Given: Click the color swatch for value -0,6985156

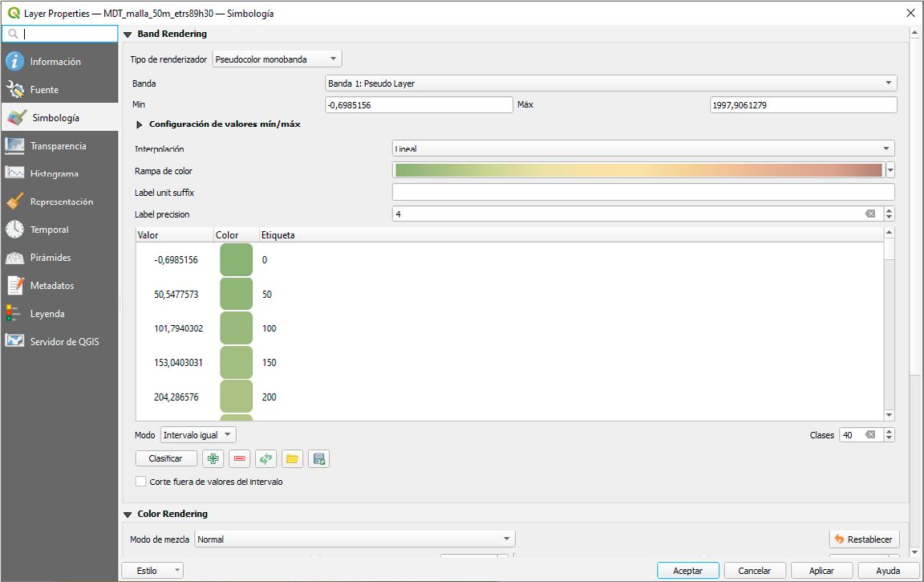Looking at the screenshot, I should [x=237, y=259].
